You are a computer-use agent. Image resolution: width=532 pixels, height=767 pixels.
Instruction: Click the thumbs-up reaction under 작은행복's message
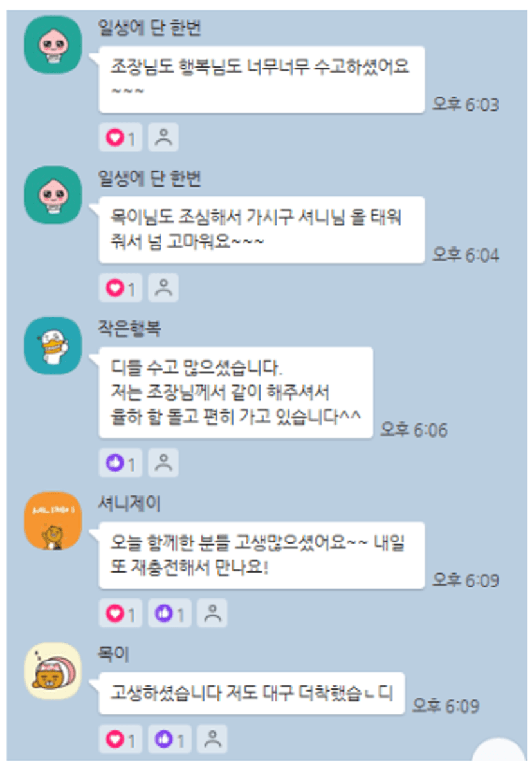(120, 463)
